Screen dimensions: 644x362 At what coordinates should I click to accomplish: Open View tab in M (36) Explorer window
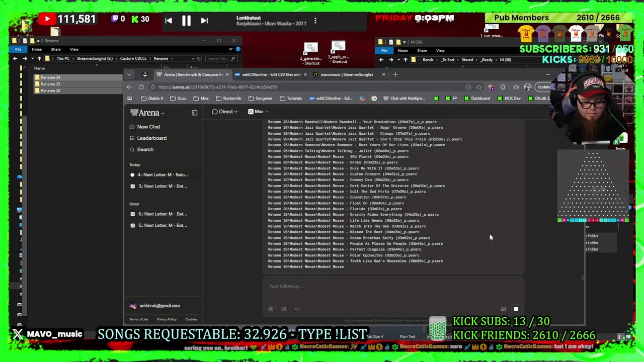440,50
